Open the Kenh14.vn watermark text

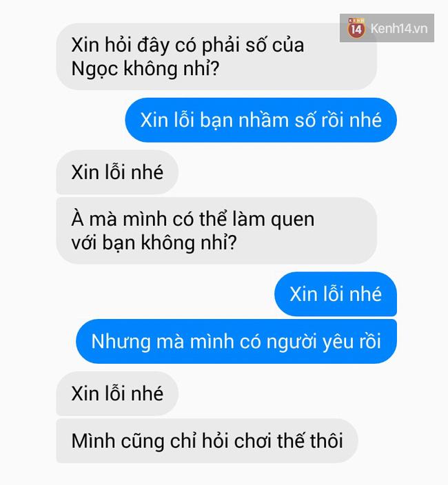click(x=399, y=29)
